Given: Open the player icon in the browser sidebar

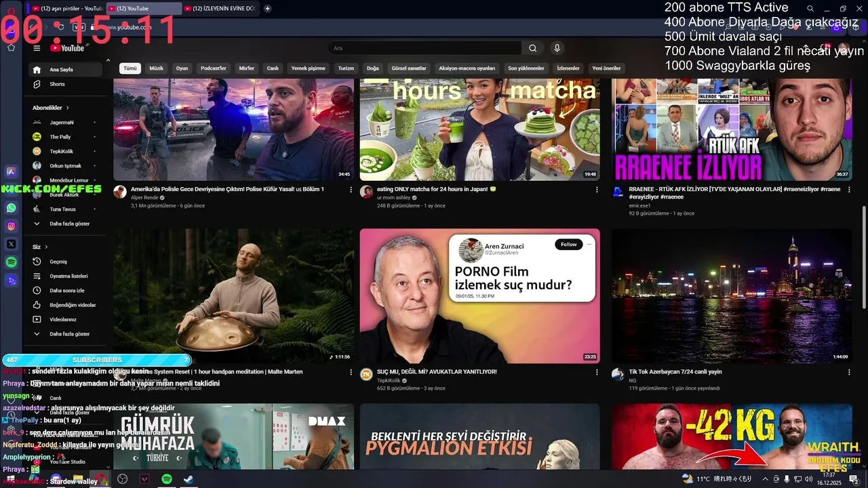Looking at the screenshot, I should point(11,280).
